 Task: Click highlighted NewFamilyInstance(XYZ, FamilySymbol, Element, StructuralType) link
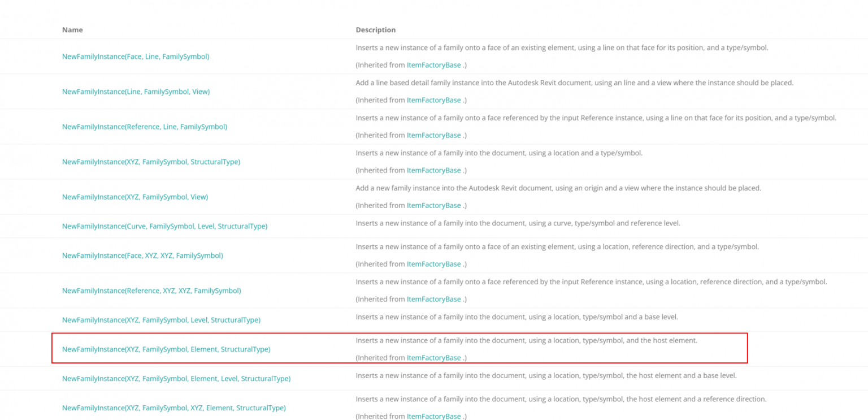pos(166,349)
